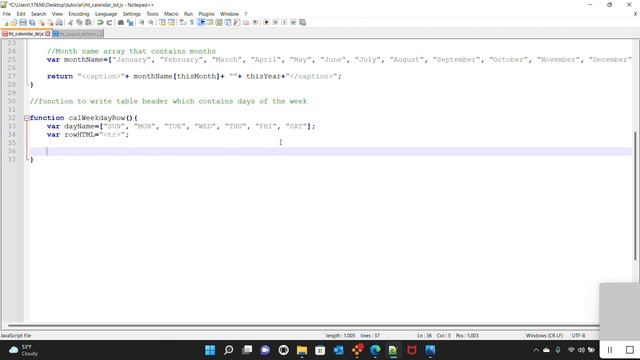Viewport: 640px width, 360px height.
Task: Toggle Folder as Workspace toolbar icon
Action: 246,22
